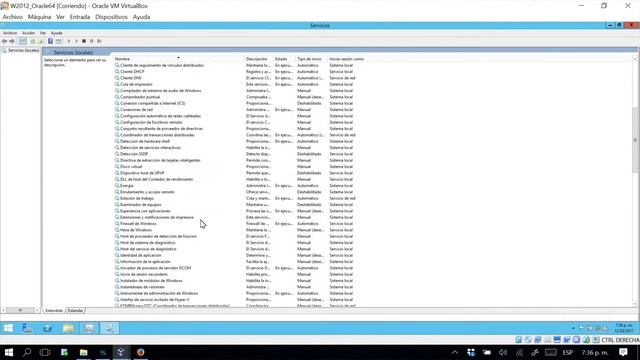Image resolution: width=640 pixels, height=360 pixels.
Task: Sort by Iniciar sesión como column header
Action: 348,59
